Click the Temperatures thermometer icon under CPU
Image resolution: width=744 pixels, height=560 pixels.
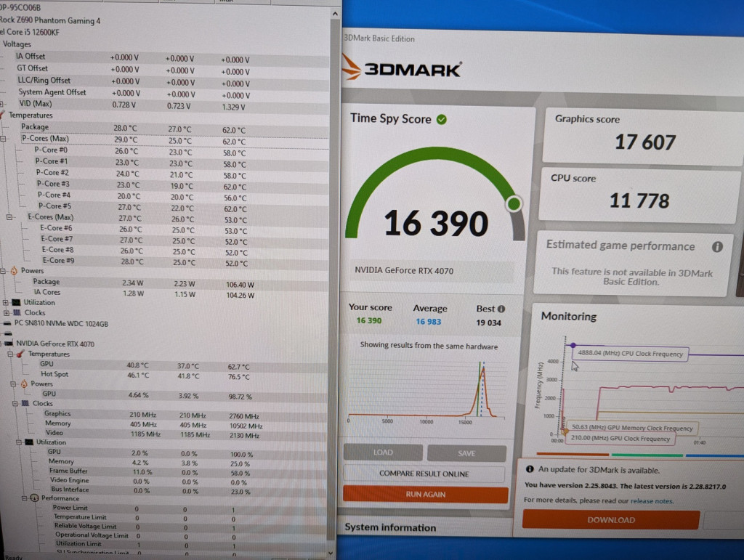[x=3, y=115]
